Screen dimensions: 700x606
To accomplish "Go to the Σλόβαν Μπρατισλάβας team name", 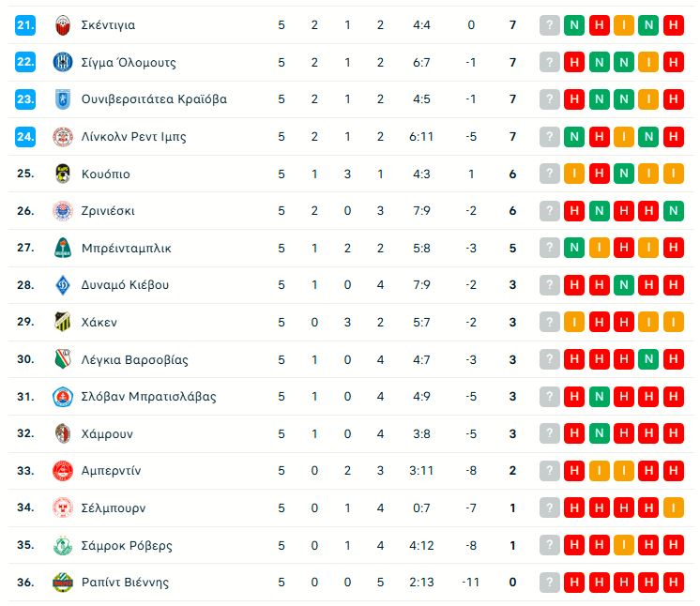I will tap(148, 397).
